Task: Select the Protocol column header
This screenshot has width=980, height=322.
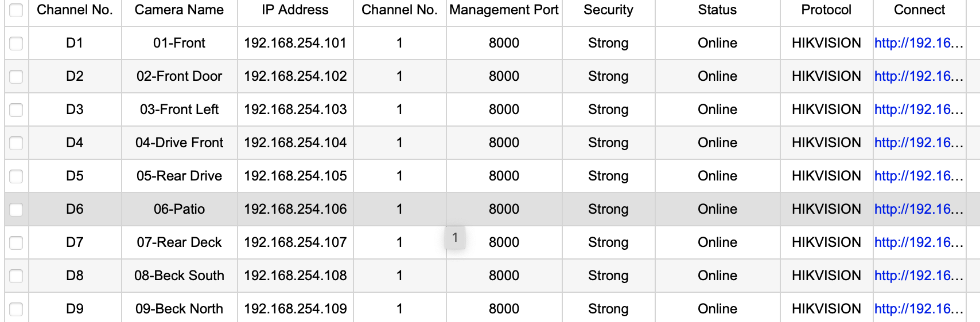Action: pos(826,10)
